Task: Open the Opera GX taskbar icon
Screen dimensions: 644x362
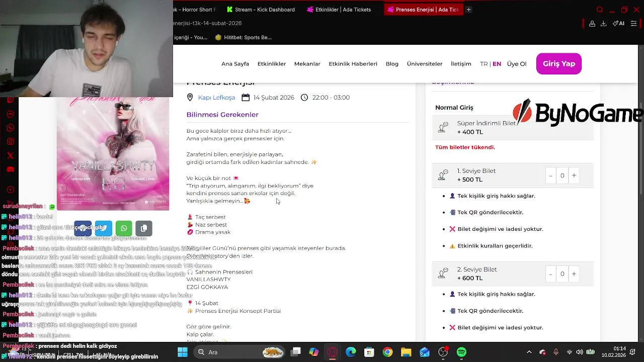Action: tap(332, 352)
